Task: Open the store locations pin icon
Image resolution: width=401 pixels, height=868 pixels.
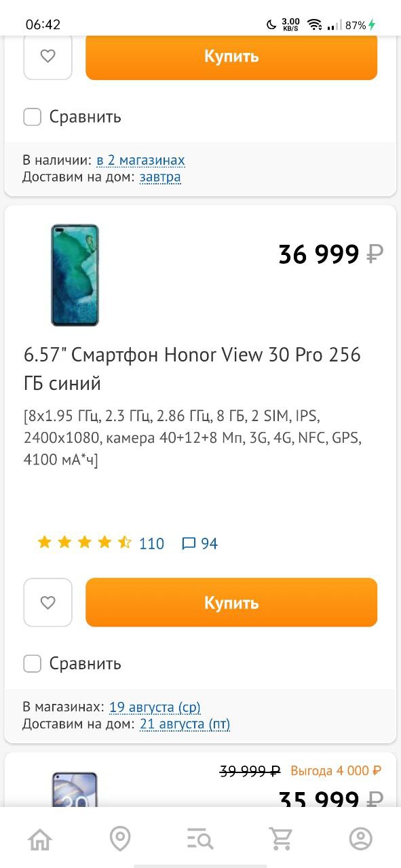Action: point(120,840)
